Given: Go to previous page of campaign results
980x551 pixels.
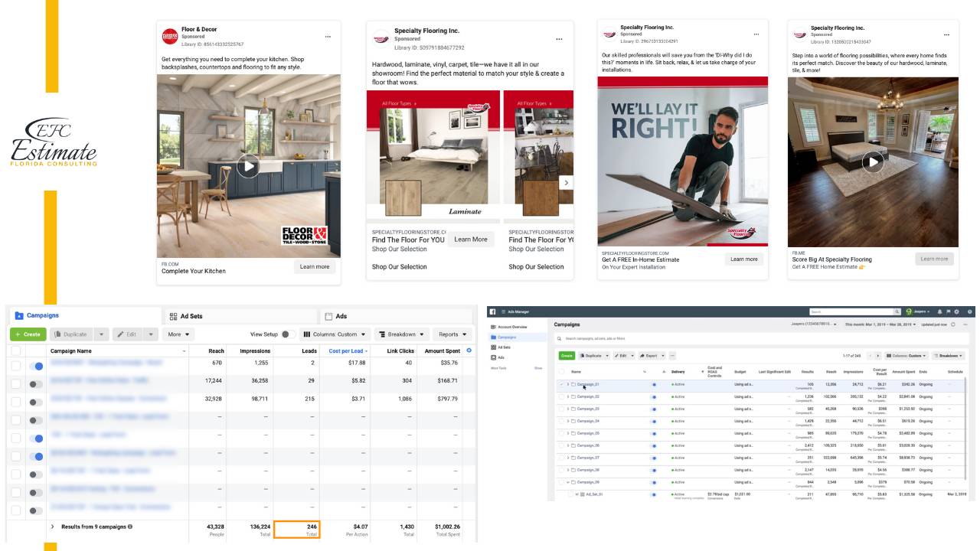Looking at the screenshot, I should click(870, 356).
